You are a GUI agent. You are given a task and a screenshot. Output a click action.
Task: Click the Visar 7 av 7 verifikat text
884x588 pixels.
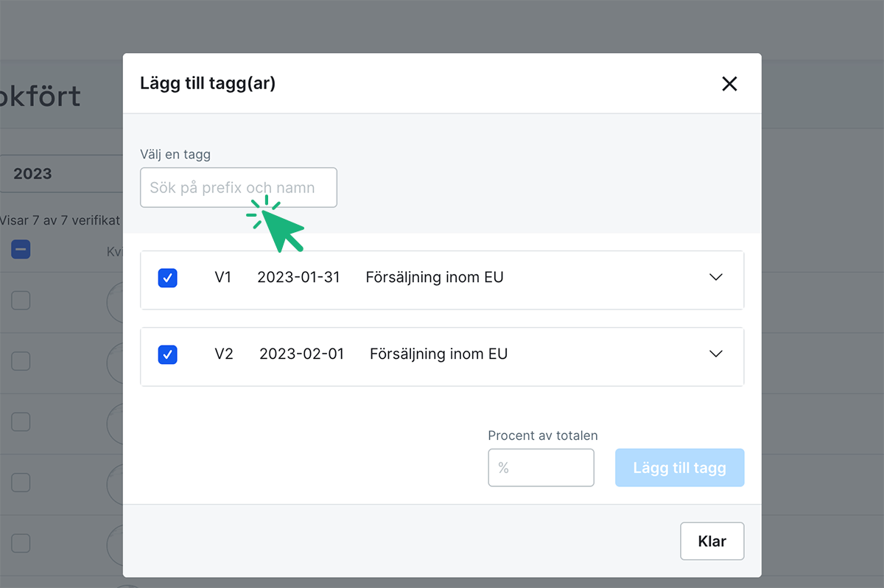pos(60,220)
